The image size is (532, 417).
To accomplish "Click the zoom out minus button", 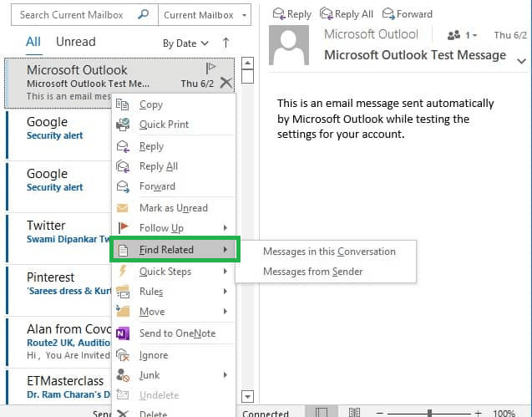I will tap(380, 413).
